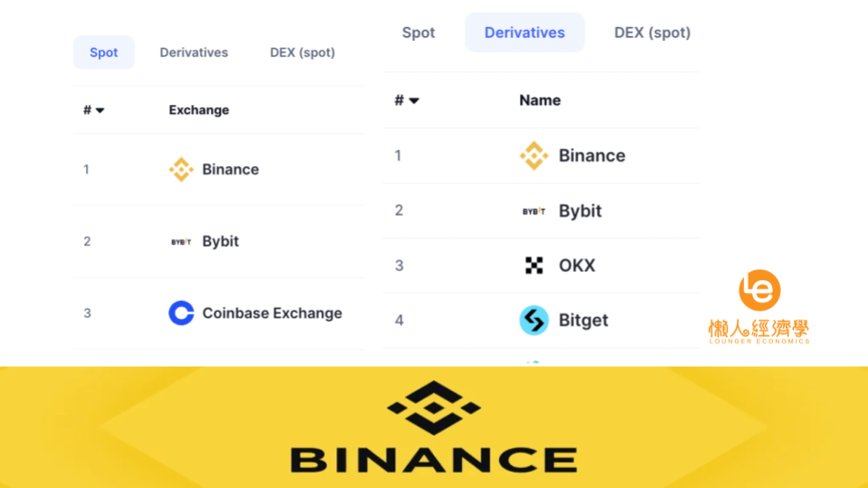Open DEX (spot) tab in right panel
The image size is (868, 488).
[x=652, y=33]
